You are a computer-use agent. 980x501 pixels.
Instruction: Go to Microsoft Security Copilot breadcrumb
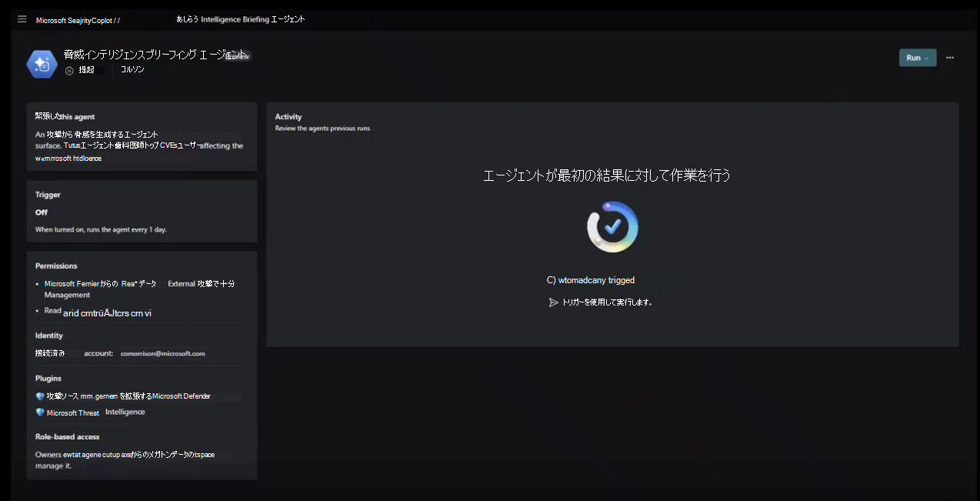tap(74, 20)
